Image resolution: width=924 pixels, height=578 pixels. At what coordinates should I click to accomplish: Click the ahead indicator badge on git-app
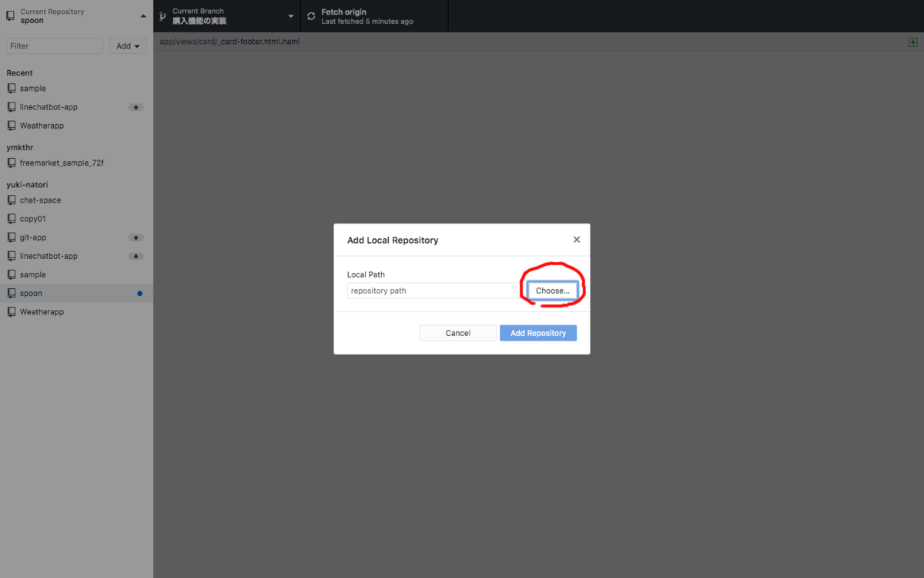[x=136, y=237]
